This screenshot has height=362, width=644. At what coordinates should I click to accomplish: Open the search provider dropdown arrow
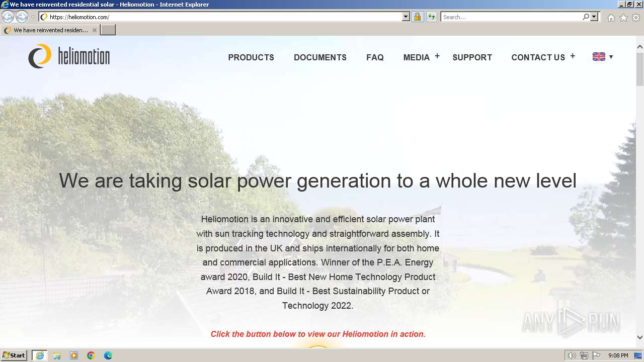[594, 17]
